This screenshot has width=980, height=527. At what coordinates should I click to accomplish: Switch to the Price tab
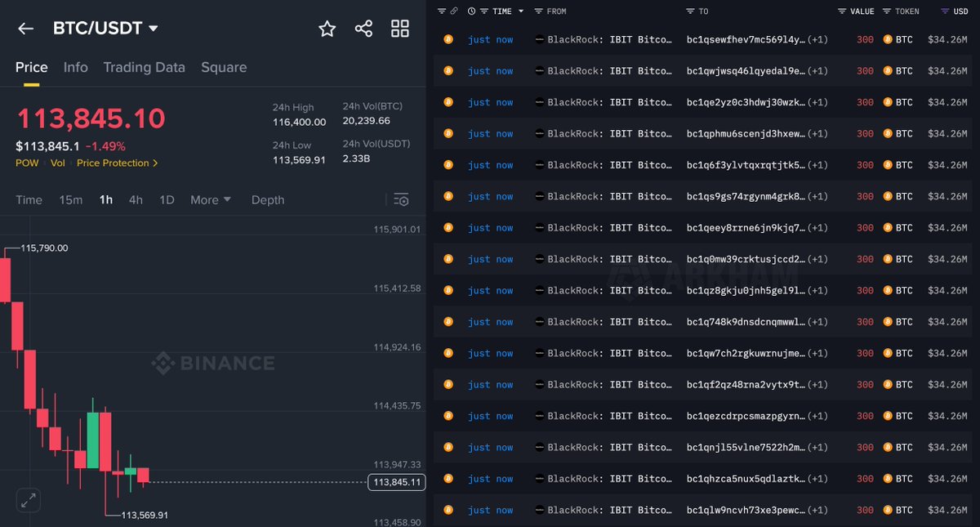tap(32, 67)
